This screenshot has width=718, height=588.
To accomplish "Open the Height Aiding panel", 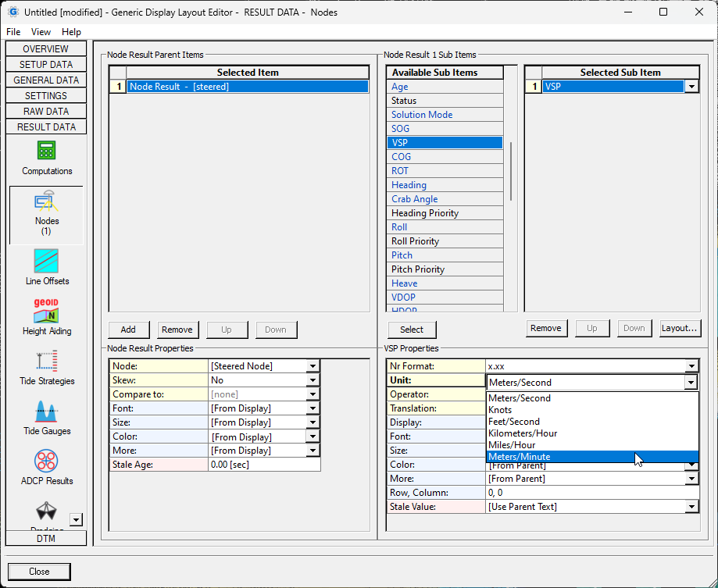I will (46, 316).
